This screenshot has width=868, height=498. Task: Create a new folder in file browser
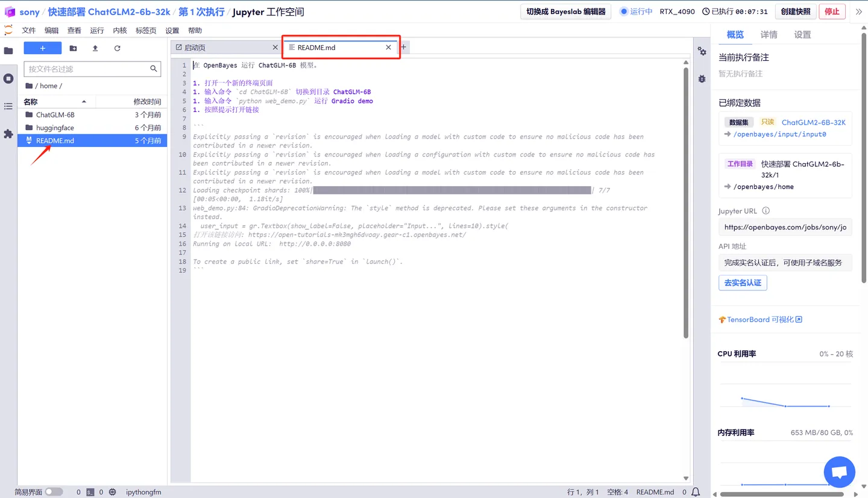click(x=73, y=48)
